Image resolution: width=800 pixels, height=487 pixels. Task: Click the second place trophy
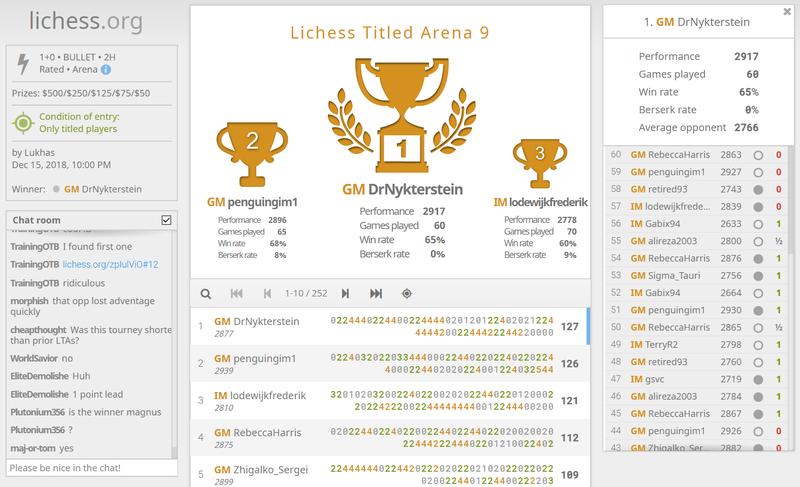tap(252, 154)
